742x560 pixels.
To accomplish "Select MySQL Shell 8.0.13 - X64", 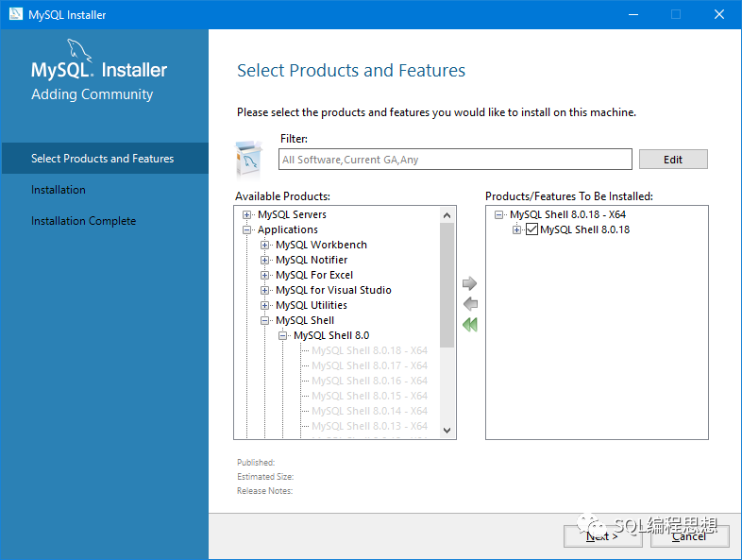I will tap(369, 427).
